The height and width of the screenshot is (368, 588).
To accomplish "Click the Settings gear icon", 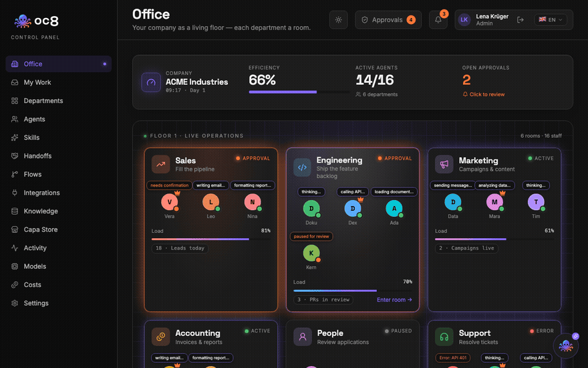I will click(x=15, y=303).
